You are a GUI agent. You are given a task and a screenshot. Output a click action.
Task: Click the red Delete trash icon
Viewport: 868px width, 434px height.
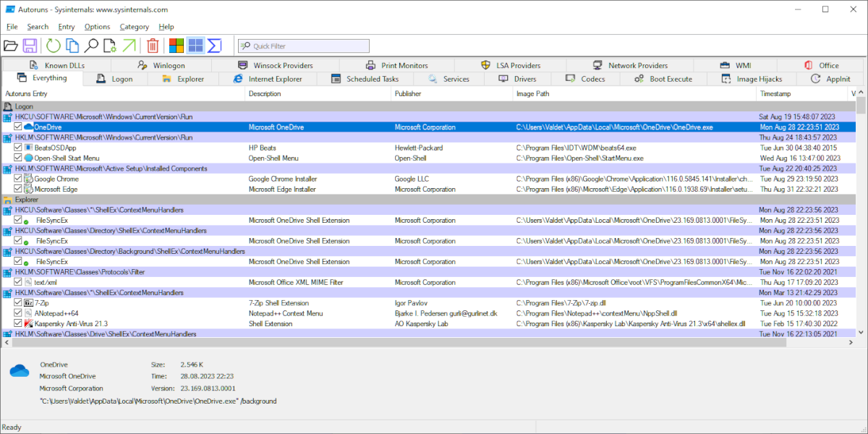(x=153, y=46)
